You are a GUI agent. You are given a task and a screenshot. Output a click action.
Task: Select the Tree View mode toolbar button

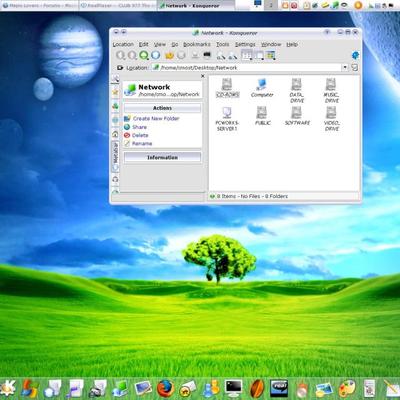pyautogui.click(x=270, y=55)
